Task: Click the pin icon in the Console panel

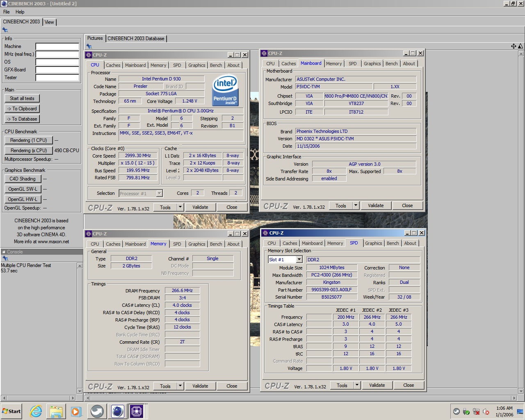Action: [x=5, y=258]
